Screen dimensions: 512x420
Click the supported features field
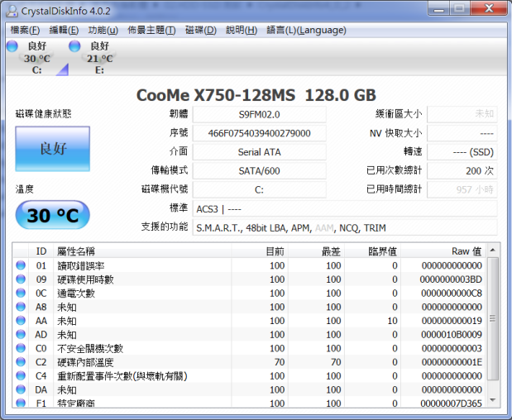pos(345,228)
